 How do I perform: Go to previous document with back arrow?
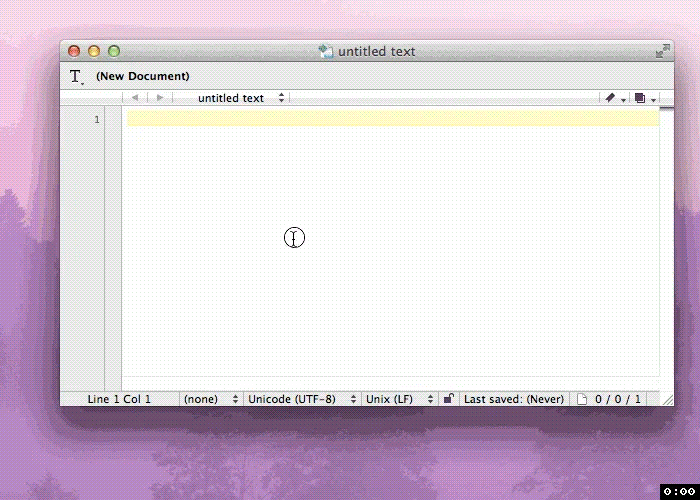point(135,98)
